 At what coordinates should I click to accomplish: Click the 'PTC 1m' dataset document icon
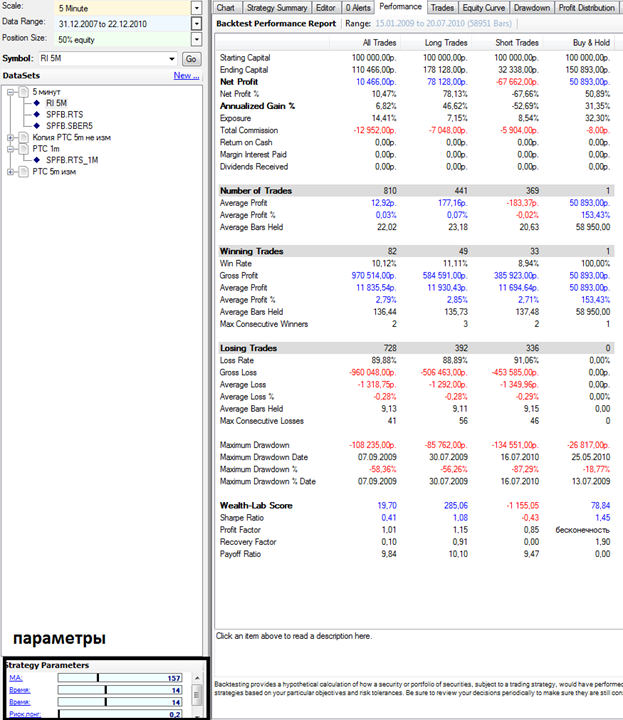[x=23, y=148]
